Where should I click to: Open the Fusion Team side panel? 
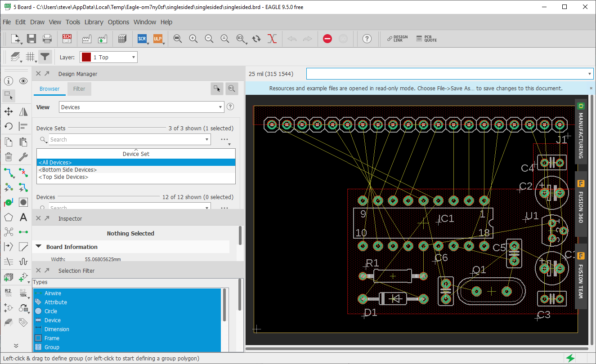581,276
